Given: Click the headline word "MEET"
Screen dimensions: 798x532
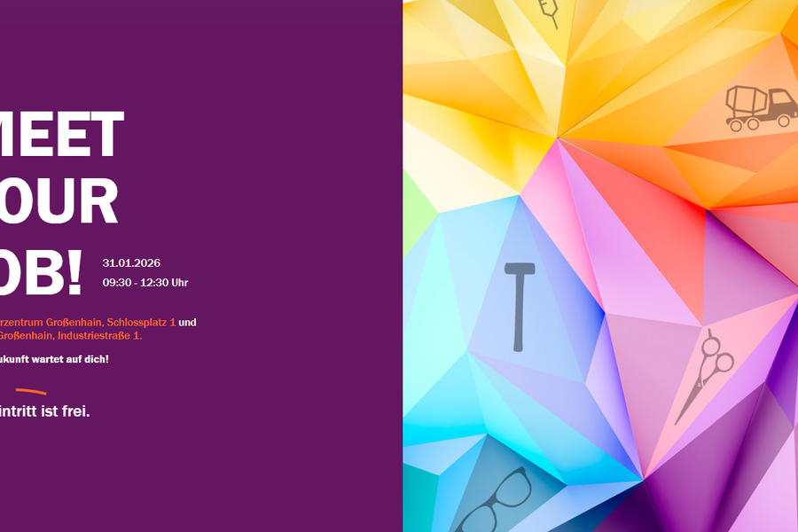Looking at the screenshot, I should (x=61, y=133).
